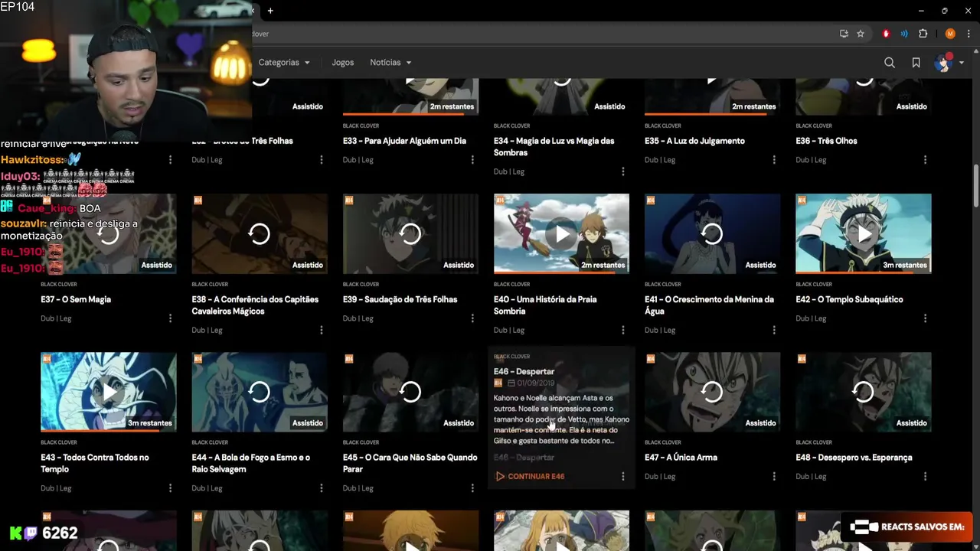Click E42 watch progress bar
Viewport: 980px width, 551px height.
[x=864, y=272]
